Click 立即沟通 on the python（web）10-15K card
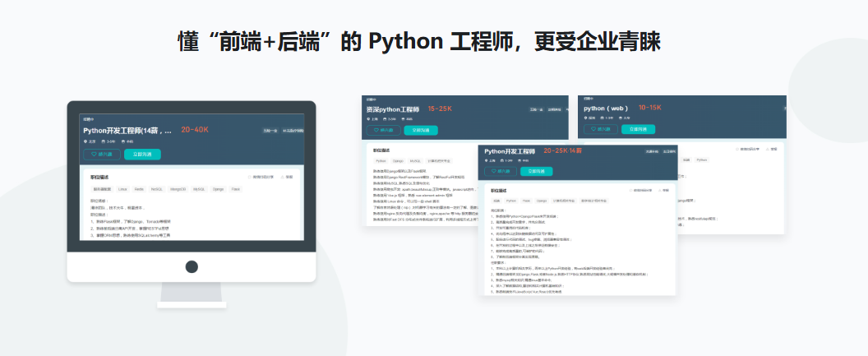Screen dimensions: 868x356 [638, 129]
